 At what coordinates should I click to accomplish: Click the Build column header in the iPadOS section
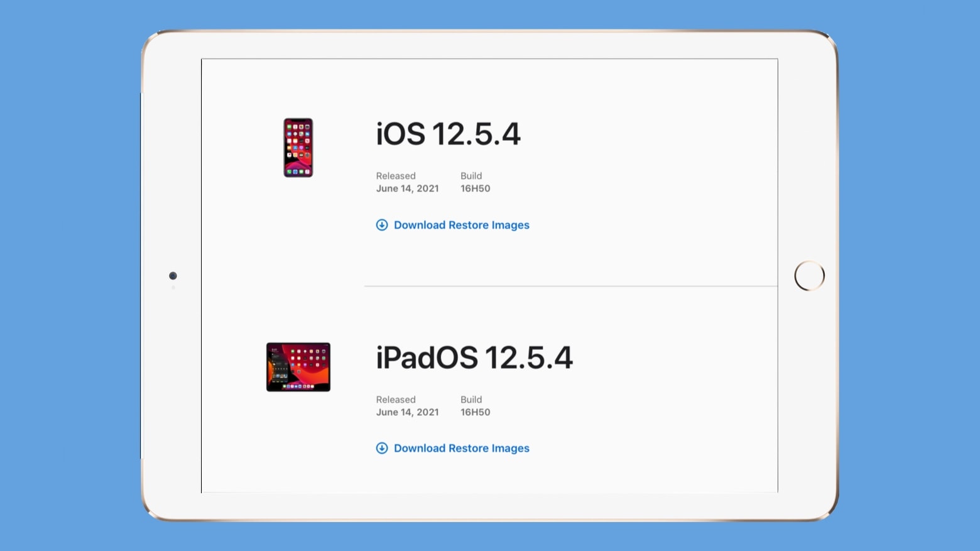tap(471, 400)
